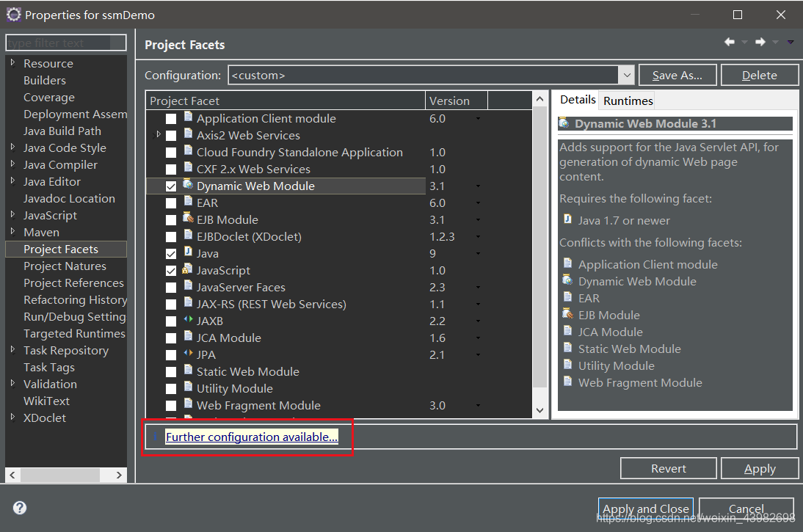Image resolution: width=803 pixels, height=532 pixels.
Task: Expand the Axis2 Web Services tree node
Action: click(159, 135)
